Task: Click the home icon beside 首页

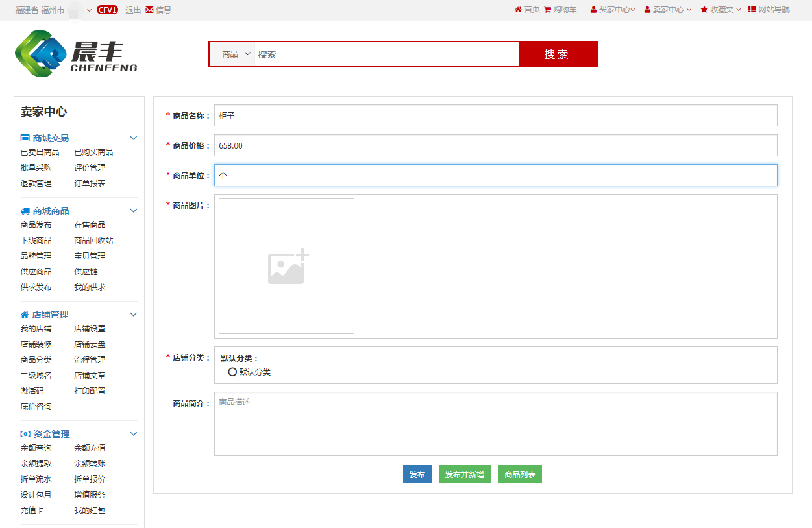Action: (518, 10)
